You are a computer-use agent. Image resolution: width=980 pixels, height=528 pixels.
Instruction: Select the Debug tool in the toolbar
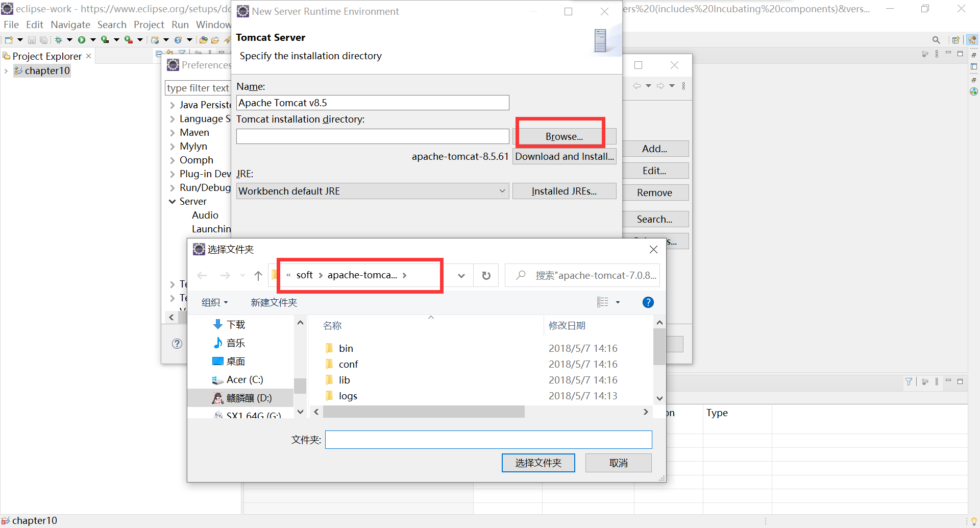tap(59, 39)
